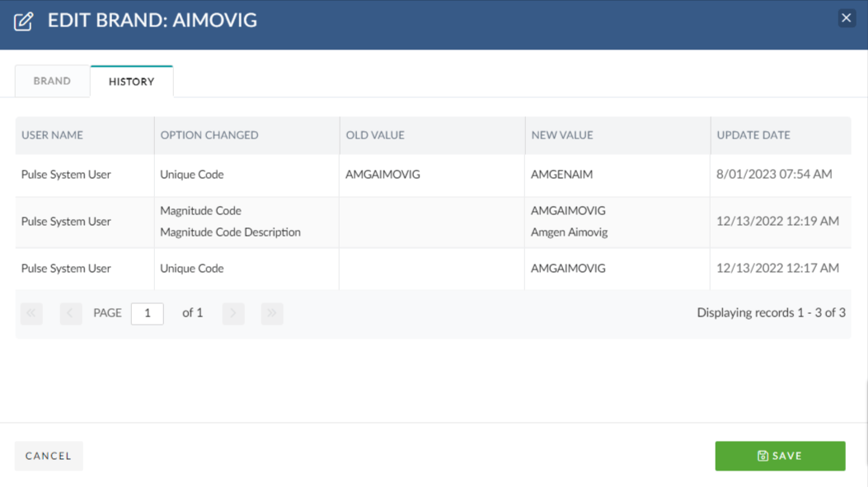Click the Cancel button
868x487 pixels.
(x=49, y=456)
